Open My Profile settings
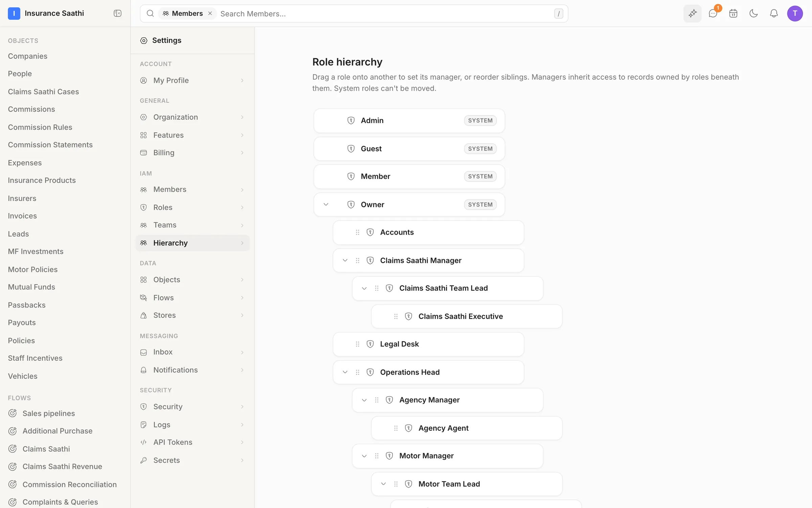Screen dimensions: 812x508 [x=192, y=80]
